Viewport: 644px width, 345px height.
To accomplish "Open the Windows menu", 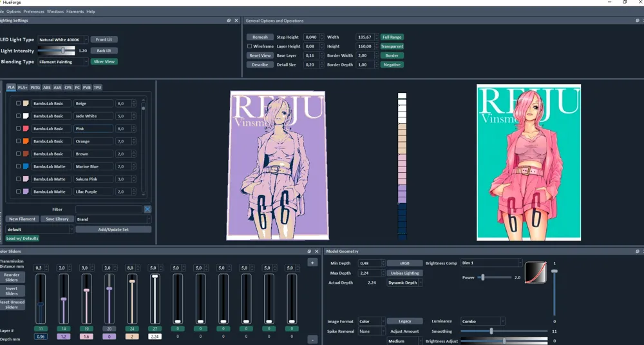I will (55, 12).
